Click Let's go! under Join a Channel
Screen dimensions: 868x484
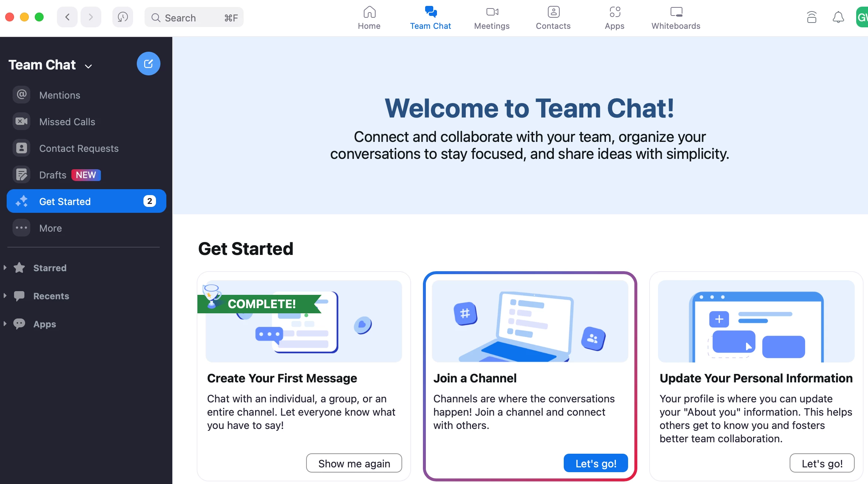click(x=596, y=463)
